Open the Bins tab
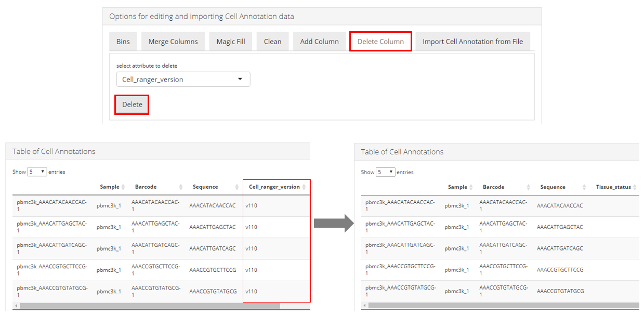Screen dimensions: 644x315 123,42
